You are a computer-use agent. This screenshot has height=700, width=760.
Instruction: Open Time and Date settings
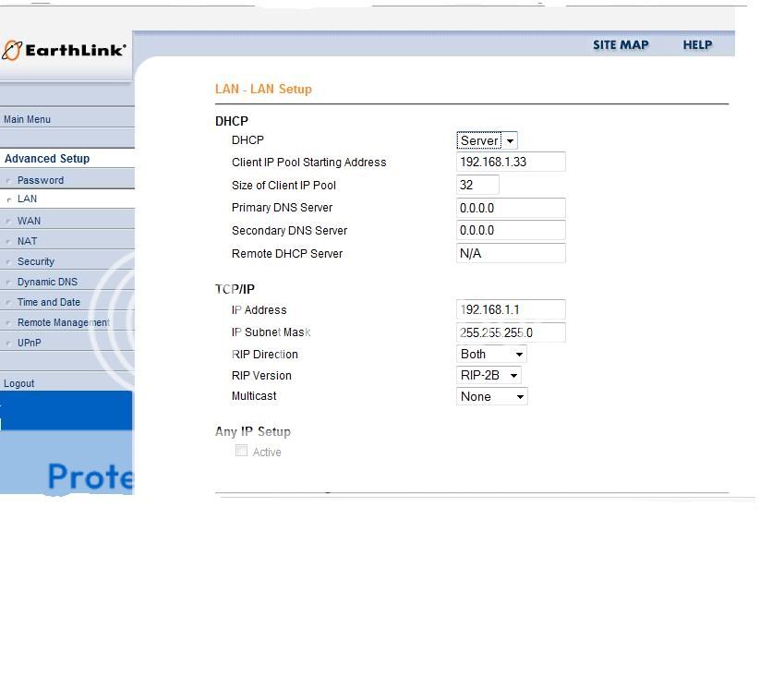[x=49, y=302]
